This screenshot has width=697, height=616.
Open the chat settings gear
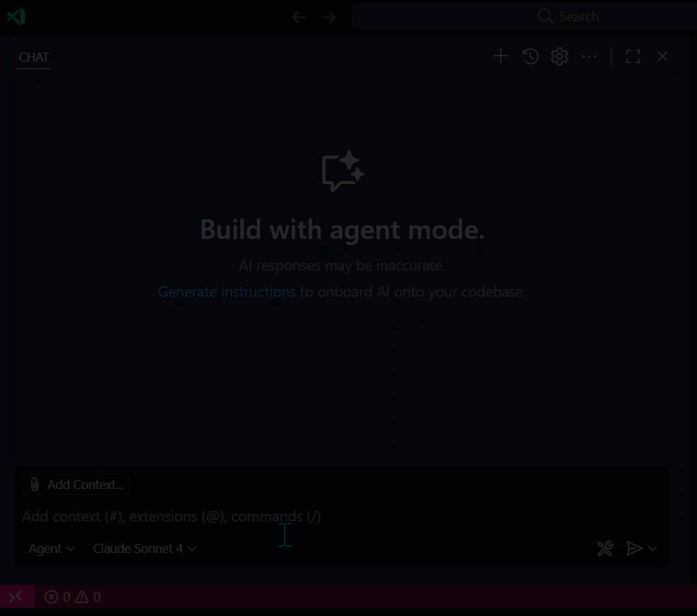pos(559,56)
